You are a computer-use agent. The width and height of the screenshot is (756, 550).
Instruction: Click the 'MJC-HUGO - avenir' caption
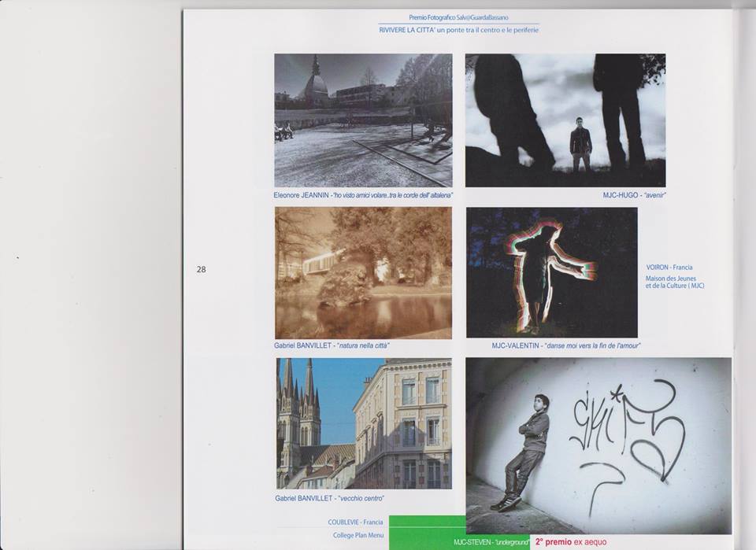pos(635,195)
